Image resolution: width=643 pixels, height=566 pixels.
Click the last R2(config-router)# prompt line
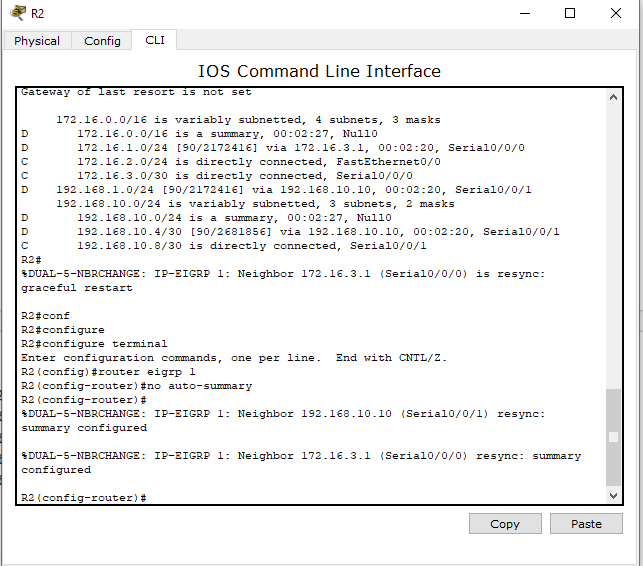coord(84,497)
